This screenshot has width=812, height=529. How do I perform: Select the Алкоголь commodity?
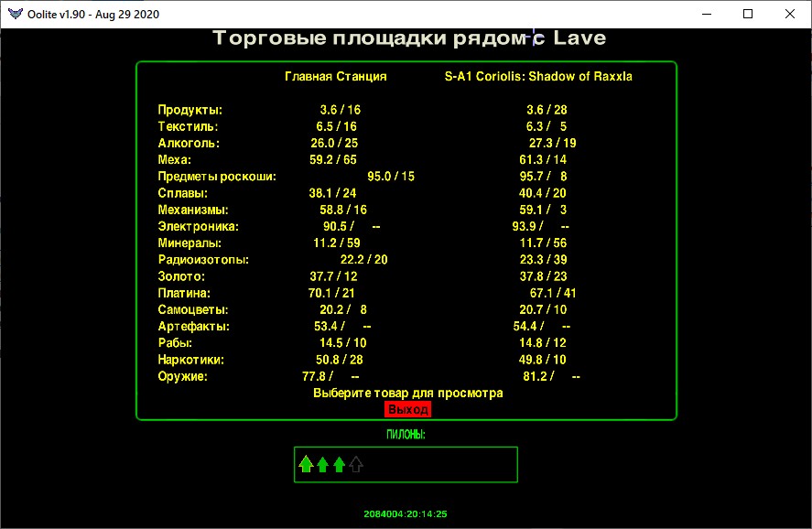pos(189,143)
